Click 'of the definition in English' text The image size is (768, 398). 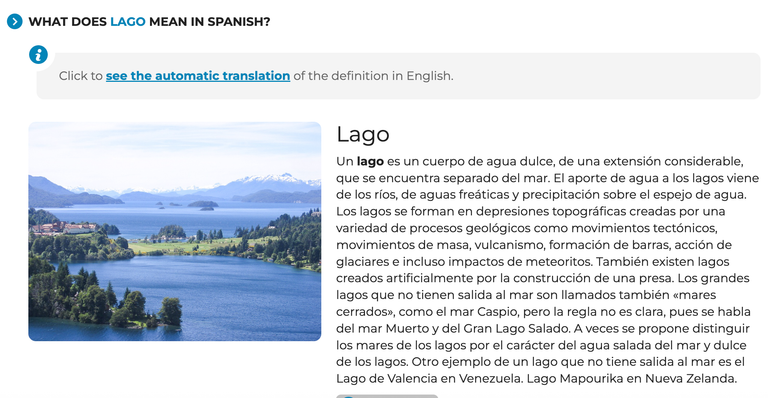(x=373, y=76)
